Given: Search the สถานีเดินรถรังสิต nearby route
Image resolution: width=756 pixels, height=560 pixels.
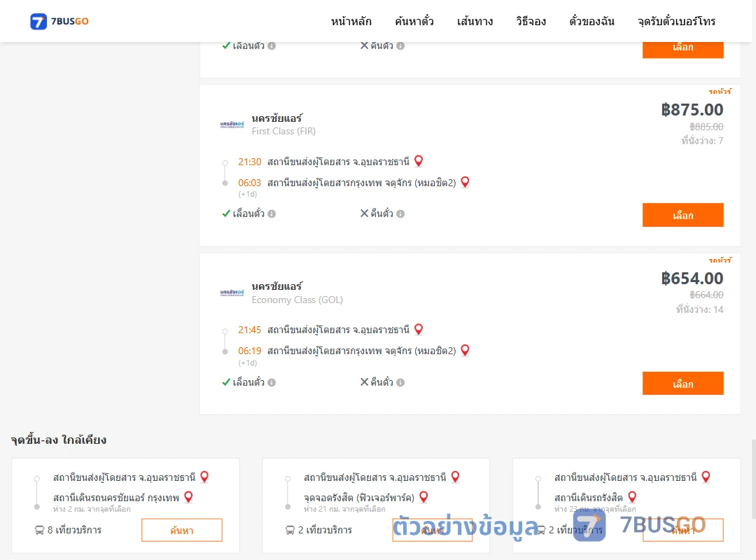Looking at the screenshot, I should [x=682, y=530].
